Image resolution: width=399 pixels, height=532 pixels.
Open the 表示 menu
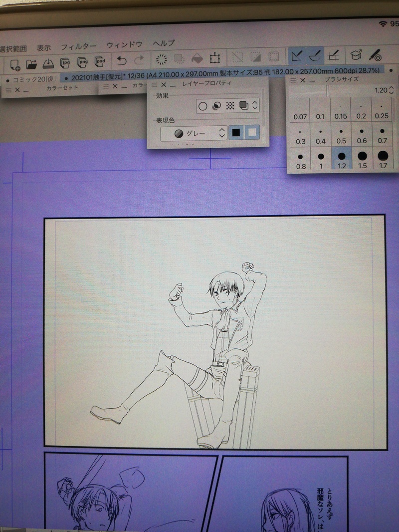tap(44, 48)
